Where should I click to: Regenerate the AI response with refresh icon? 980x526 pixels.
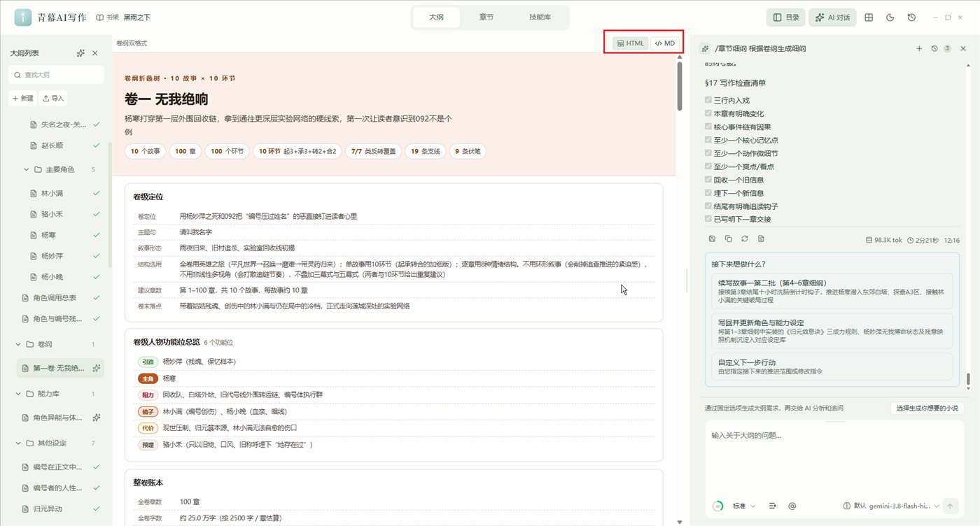[x=745, y=239]
